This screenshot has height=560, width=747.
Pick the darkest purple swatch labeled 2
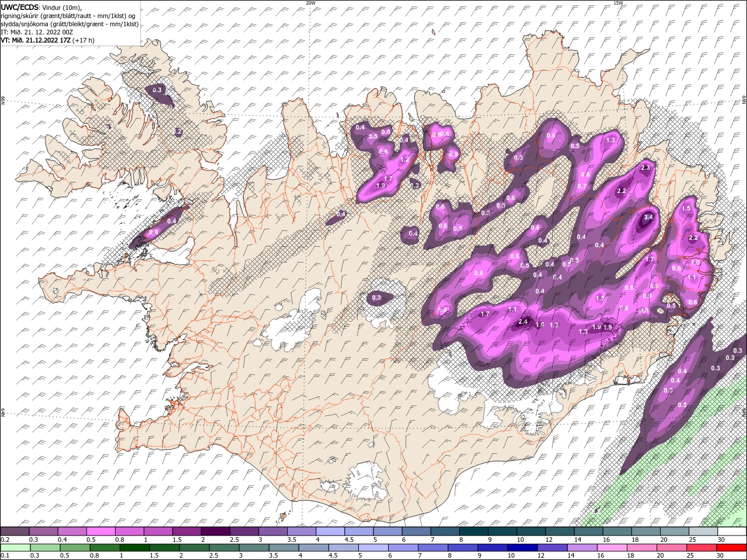[215, 531]
